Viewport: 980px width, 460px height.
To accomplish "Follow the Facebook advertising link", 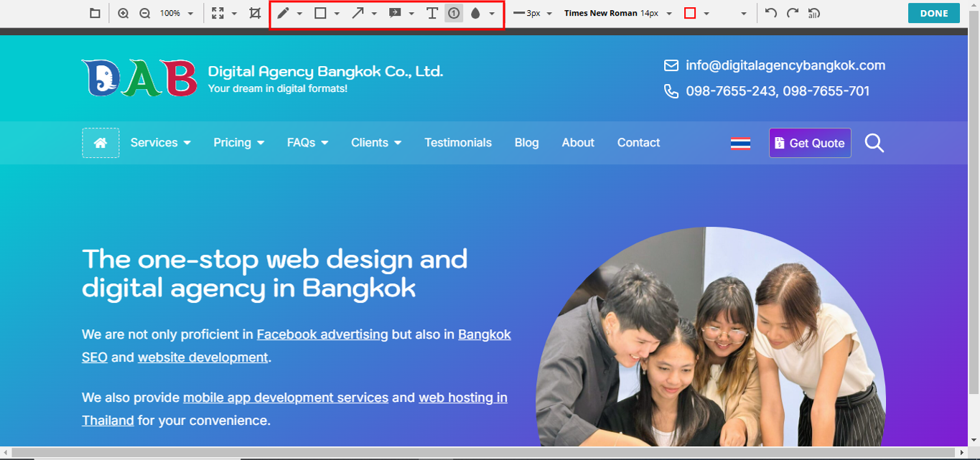I will point(322,334).
